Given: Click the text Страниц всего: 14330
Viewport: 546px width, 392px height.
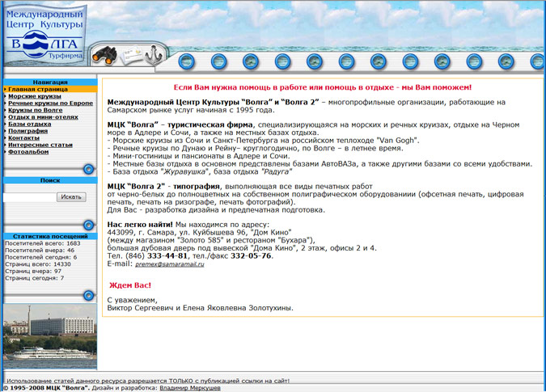Looking at the screenshot, I should 38,264.
